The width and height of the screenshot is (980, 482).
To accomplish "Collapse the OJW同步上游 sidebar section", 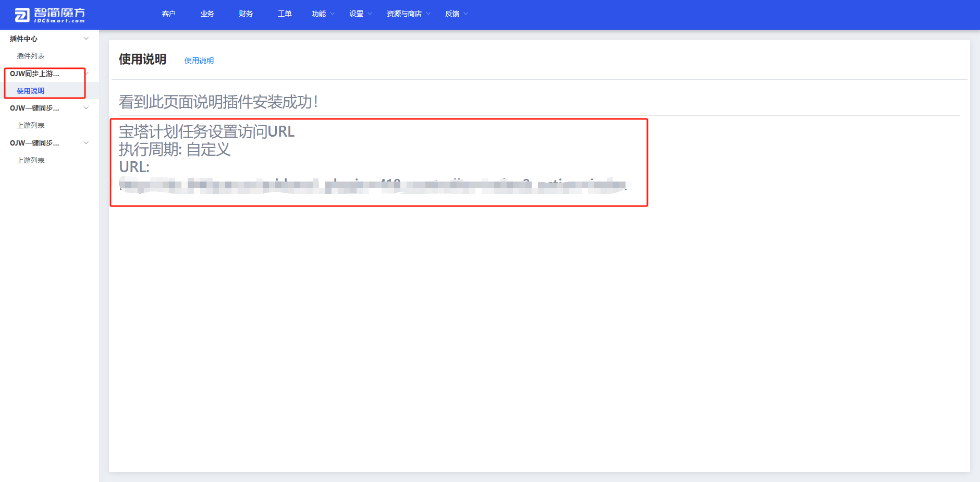I will point(34,74).
